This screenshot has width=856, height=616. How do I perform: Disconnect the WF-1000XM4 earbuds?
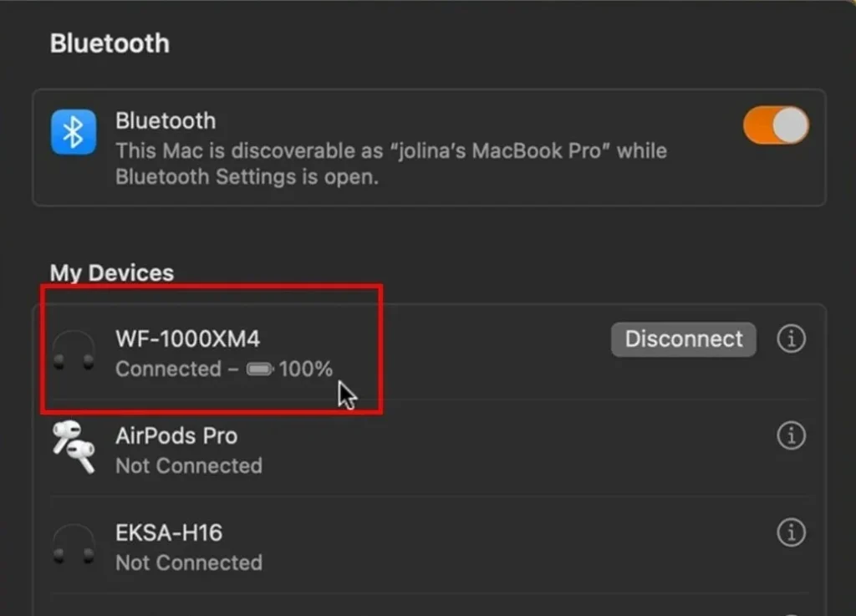click(x=683, y=339)
